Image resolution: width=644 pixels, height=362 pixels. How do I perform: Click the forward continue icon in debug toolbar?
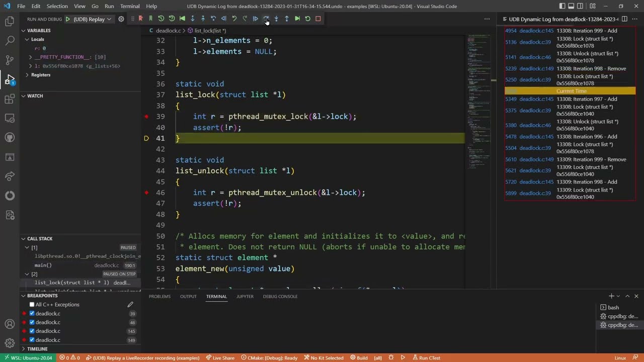point(256,19)
